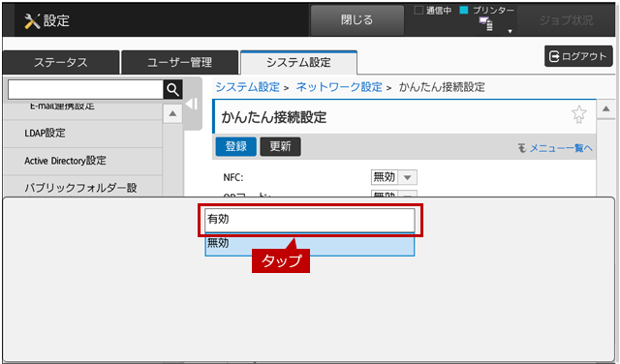
Task: Click the settings wrench icon
Action: pyautogui.click(x=32, y=20)
